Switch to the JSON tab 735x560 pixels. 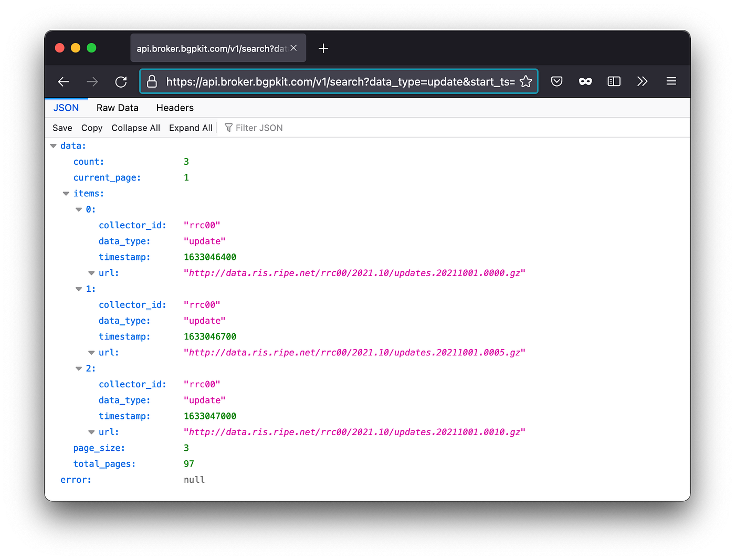66,108
